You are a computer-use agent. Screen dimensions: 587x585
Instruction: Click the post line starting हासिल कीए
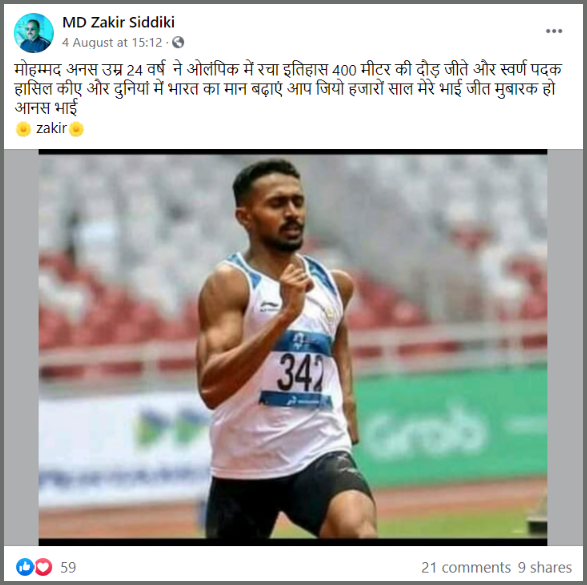(x=285, y=89)
